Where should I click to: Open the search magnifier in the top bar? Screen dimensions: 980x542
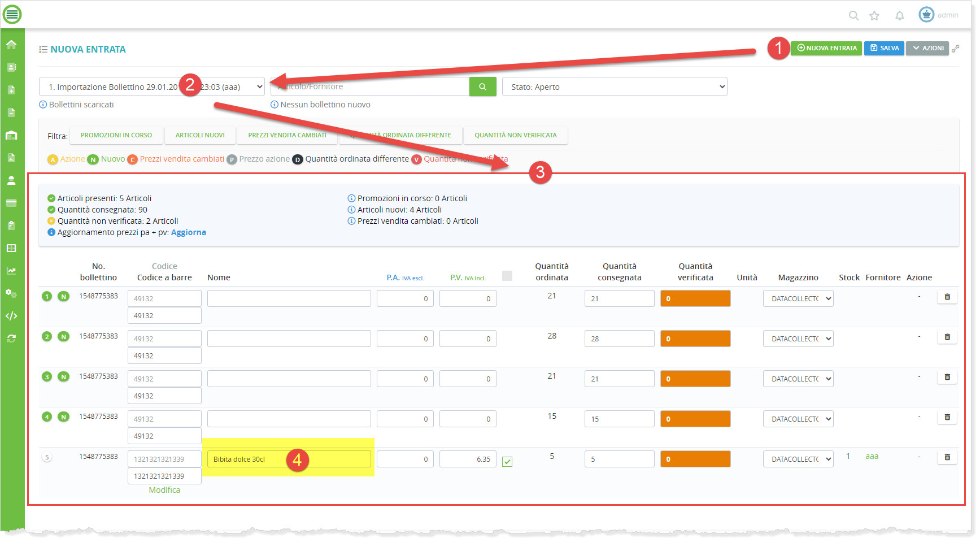(x=853, y=16)
